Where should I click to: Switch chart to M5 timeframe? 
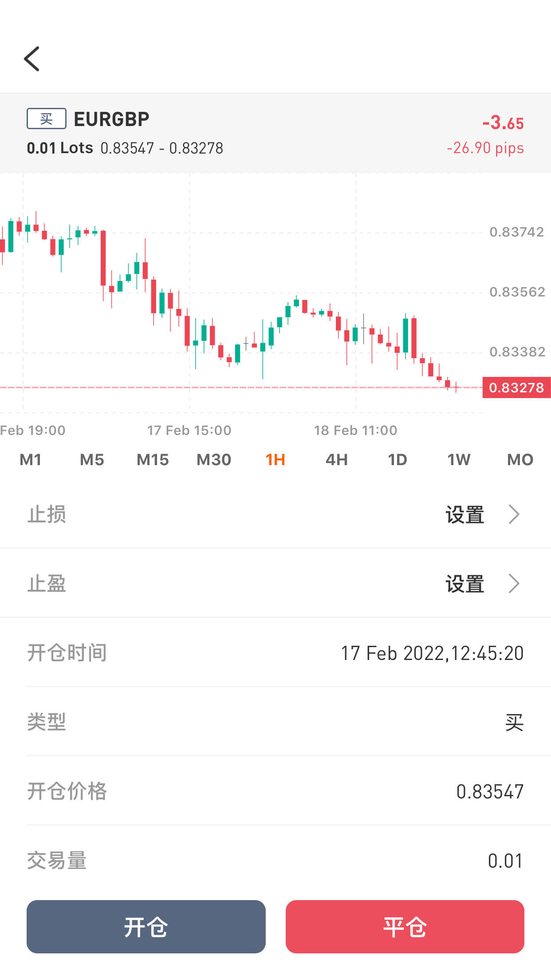coord(92,459)
